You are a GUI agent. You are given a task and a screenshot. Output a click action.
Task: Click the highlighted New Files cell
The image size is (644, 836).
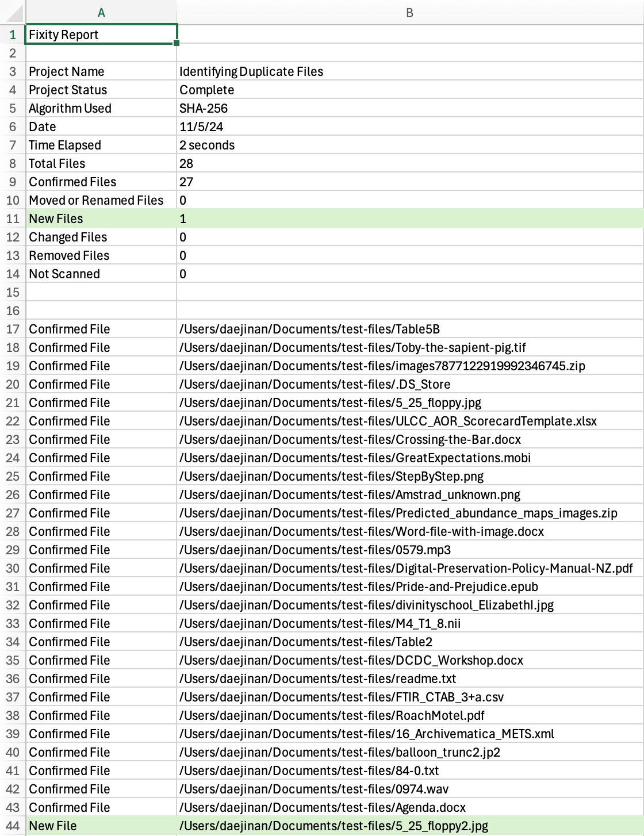101,218
